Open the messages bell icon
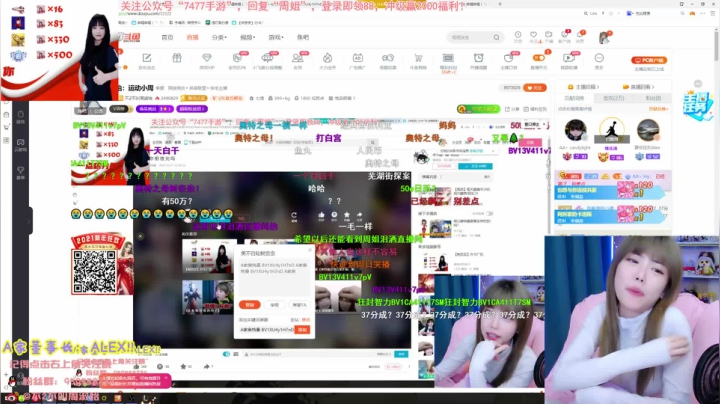720x404 pixels. pos(580,35)
